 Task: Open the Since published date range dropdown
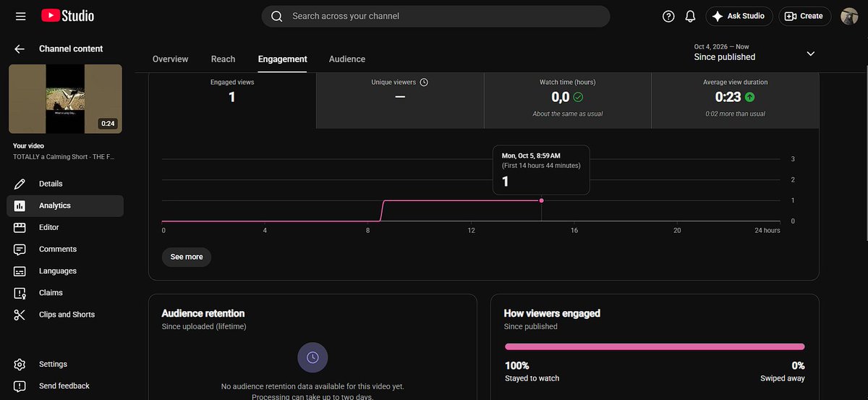click(754, 53)
